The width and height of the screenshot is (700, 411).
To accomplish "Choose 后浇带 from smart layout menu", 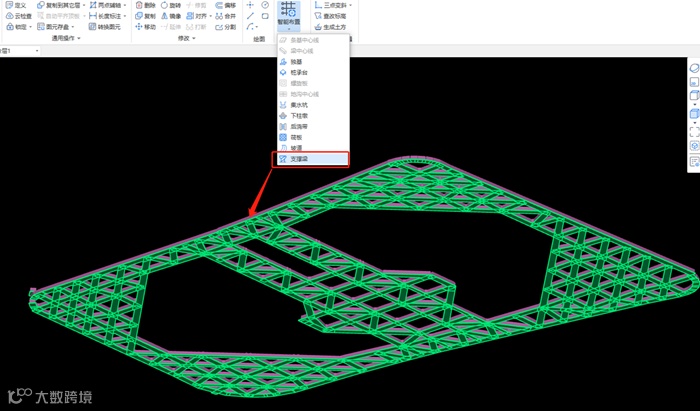I will click(312, 126).
